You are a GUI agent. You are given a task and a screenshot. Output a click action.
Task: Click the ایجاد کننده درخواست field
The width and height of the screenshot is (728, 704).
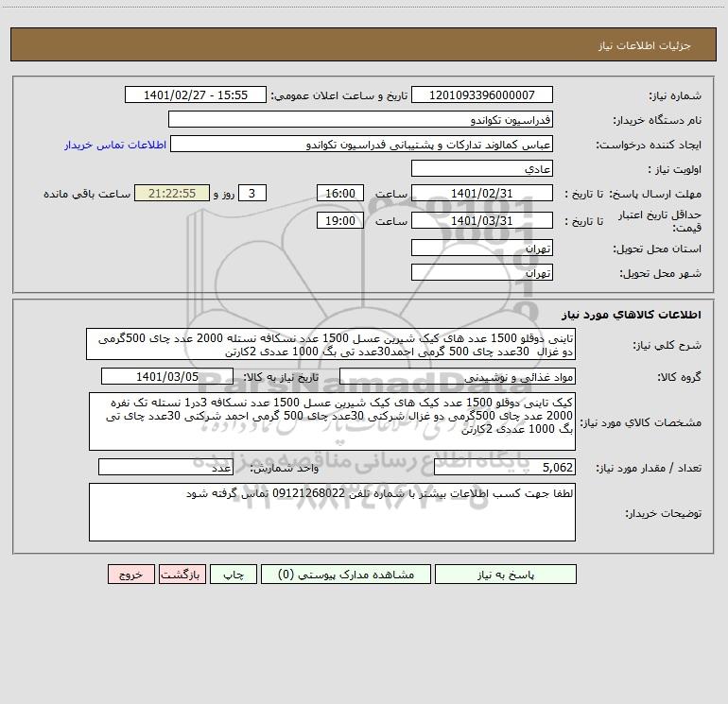point(362,144)
